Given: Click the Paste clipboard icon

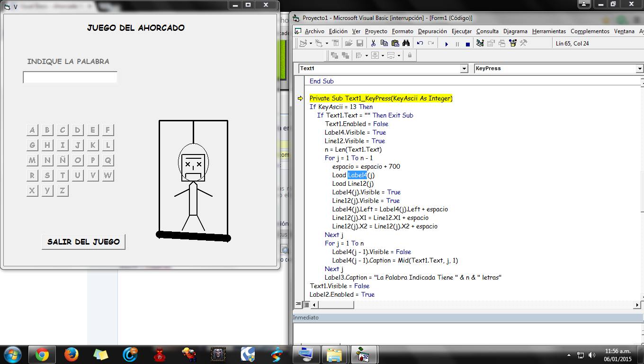Looking at the screenshot, I should point(395,43).
